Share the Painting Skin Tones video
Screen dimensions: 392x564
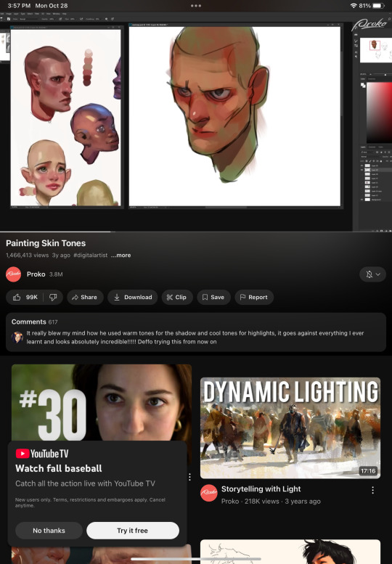click(x=85, y=297)
